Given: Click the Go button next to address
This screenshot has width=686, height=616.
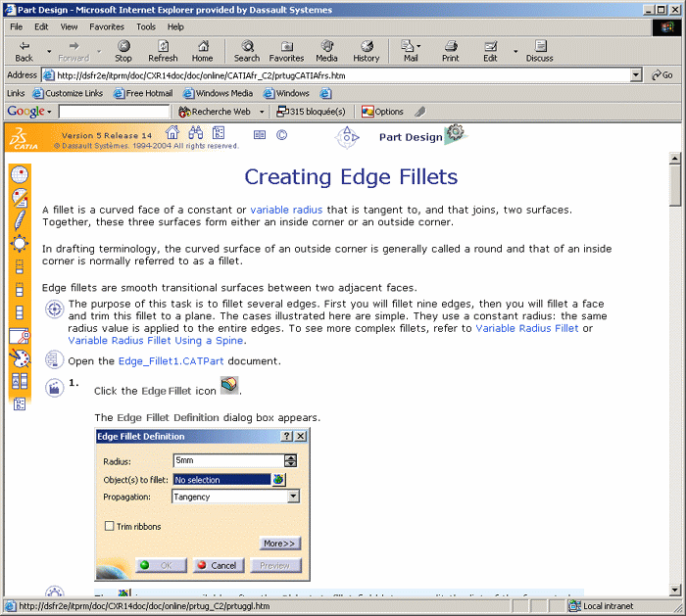Looking at the screenshot, I should click(x=661, y=75).
